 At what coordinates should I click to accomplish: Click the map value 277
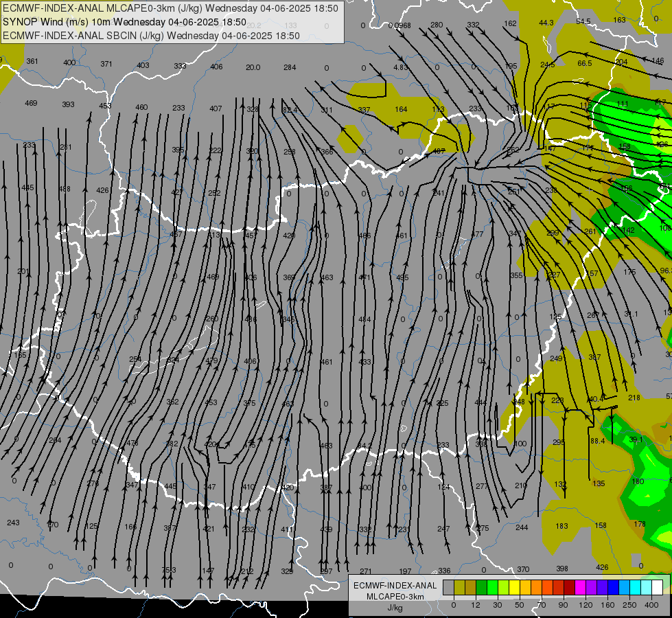[482, 486]
